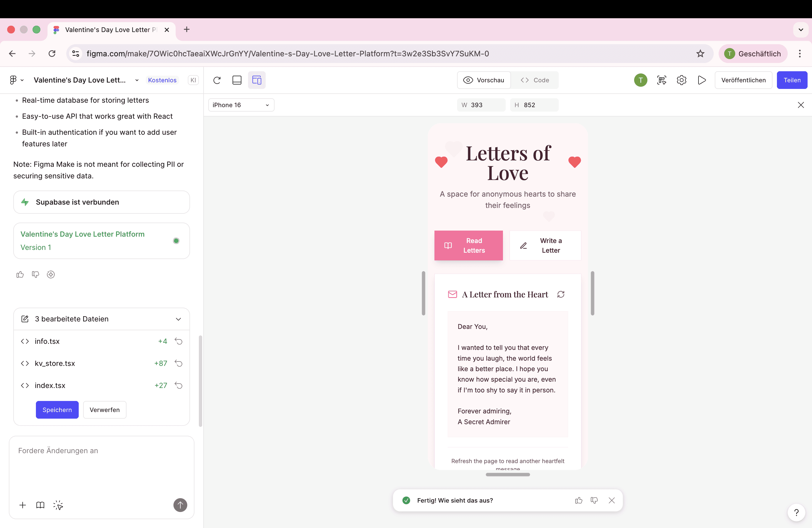
Task: Open the iPhone 16 device dropdown
Action: (241, 105)
